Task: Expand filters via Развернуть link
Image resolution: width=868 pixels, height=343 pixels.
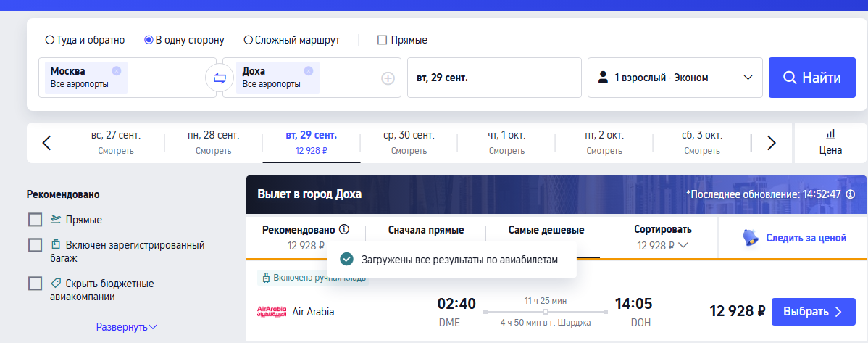Action: click(x=126, y=327)
